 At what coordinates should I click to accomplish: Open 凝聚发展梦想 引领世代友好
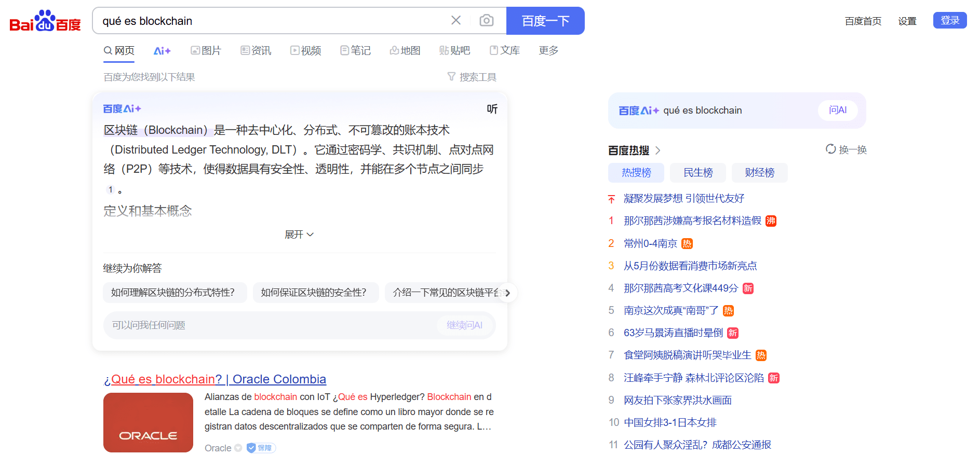tap(684, 198)
